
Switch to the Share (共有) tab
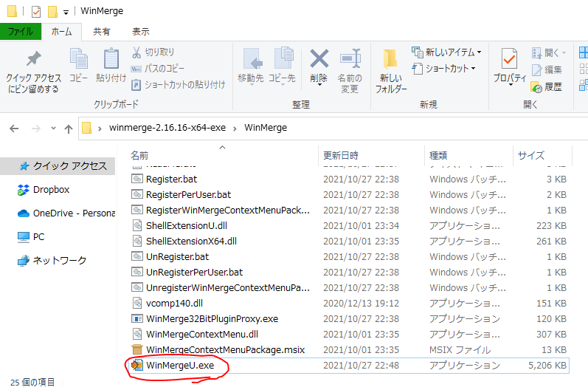[x=102, y=32]
